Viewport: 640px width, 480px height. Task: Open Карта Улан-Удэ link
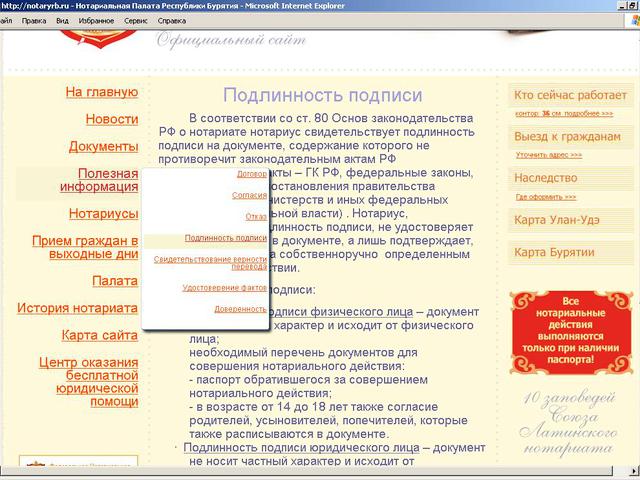point(557,220)
